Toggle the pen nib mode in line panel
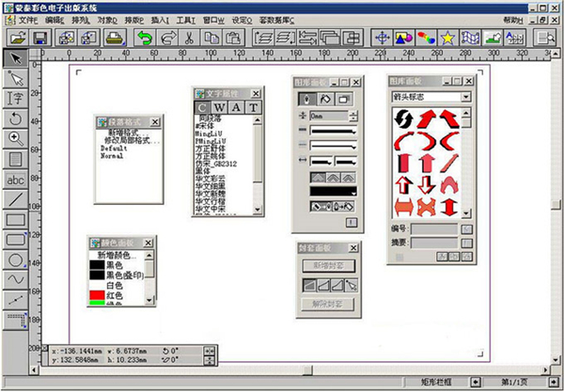 (308, 99)
